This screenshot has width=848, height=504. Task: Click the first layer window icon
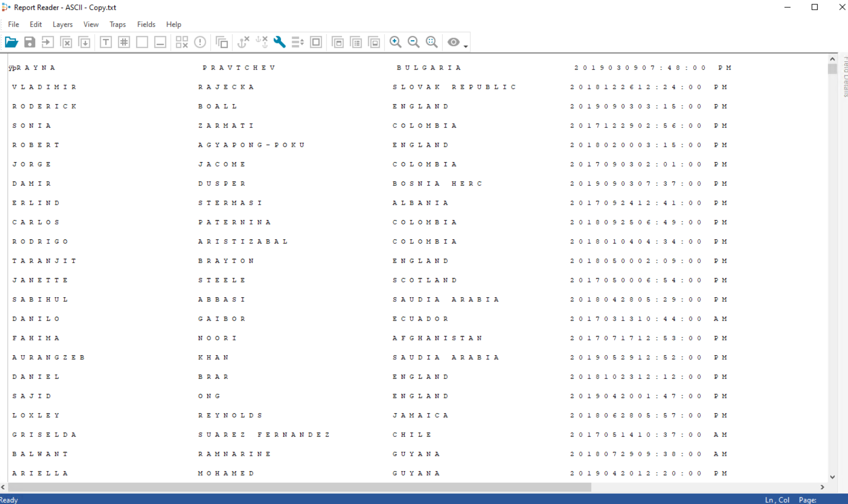click(x=338, y=42)
